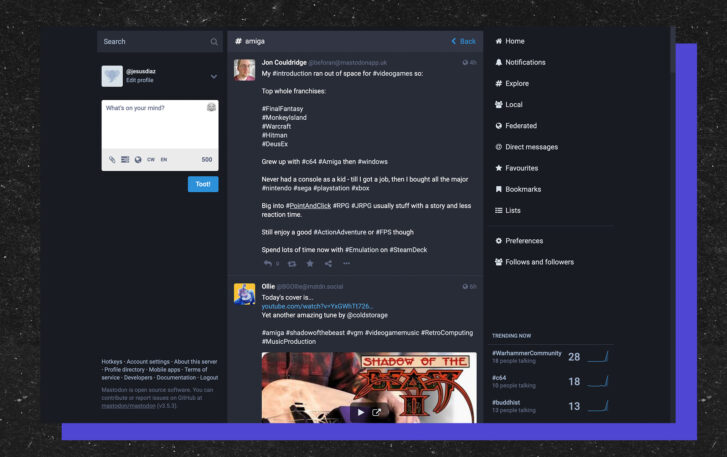The image size is (727, 457).
Task: Play the Shadow of the Beast video
Action: [x=361, y=412]
